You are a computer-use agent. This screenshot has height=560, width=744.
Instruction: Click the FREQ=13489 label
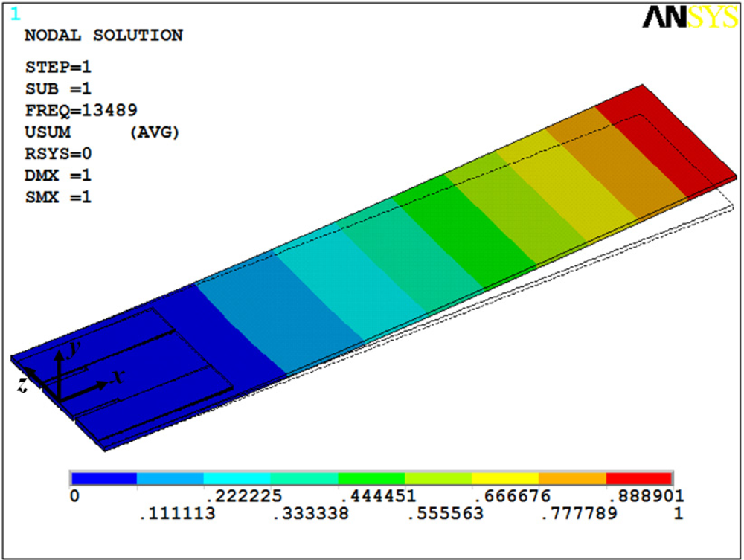81,110
